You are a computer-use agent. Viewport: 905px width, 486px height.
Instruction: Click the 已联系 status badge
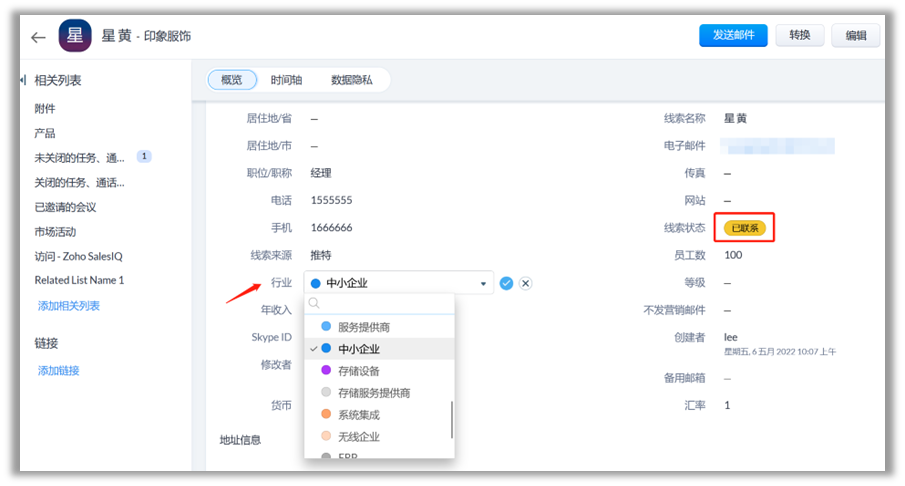[x=744, y=228]
